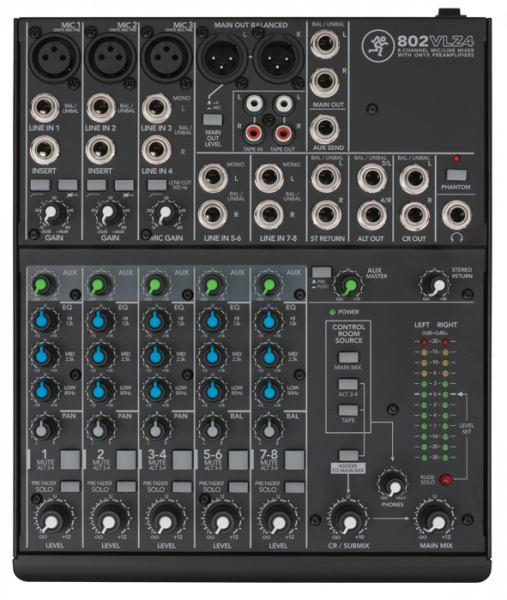Screen dimensions: 507x600
Task: Click the Main Out Balanced left XLR connector
Action: tap(222, 57)
